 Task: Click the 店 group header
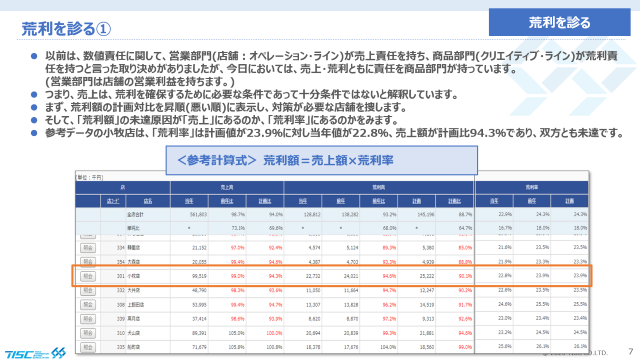(x=123, y=188)
